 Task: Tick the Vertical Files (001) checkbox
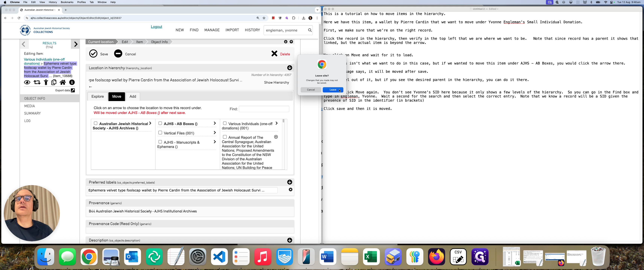pos(160,133)
